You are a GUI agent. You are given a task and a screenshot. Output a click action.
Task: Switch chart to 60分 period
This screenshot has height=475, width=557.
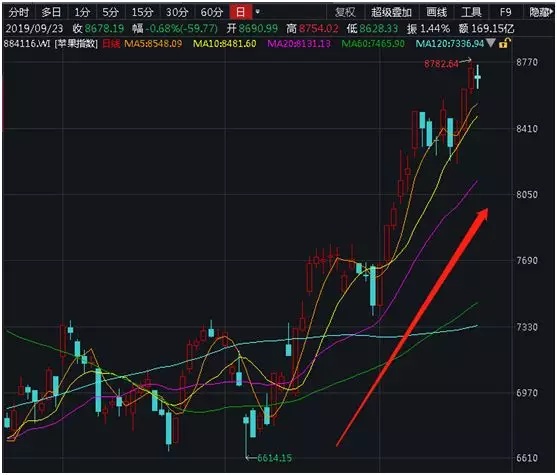point(212,12)
